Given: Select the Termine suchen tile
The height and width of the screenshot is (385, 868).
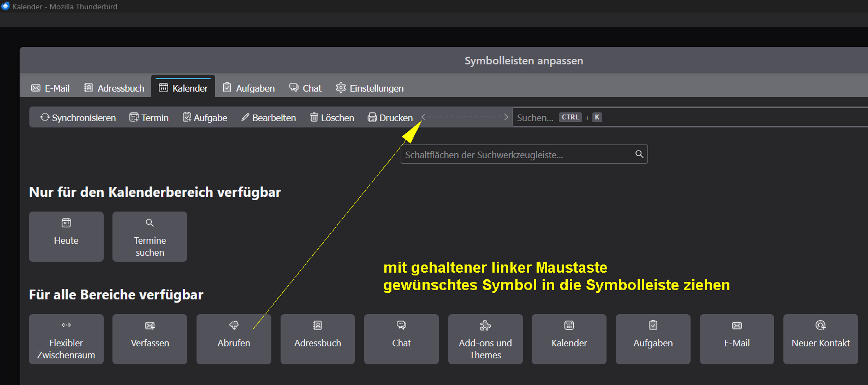Looking at the screenshot, I should (x=150, y=237).
